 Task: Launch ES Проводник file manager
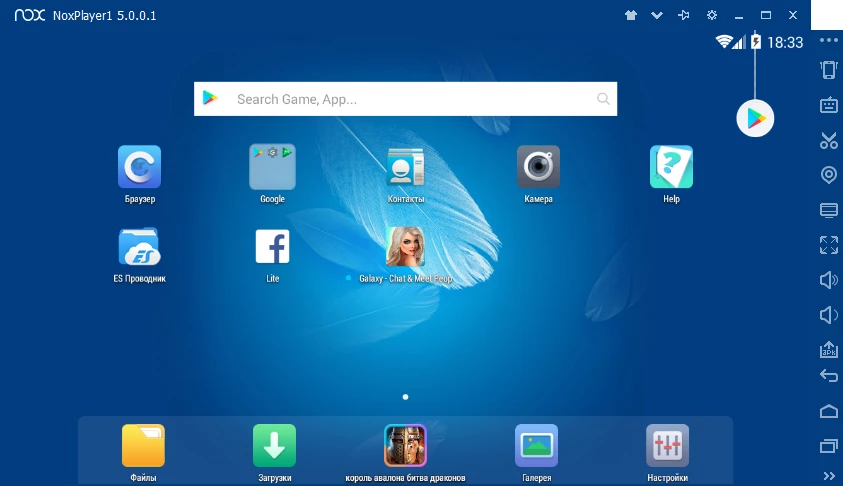139,247
